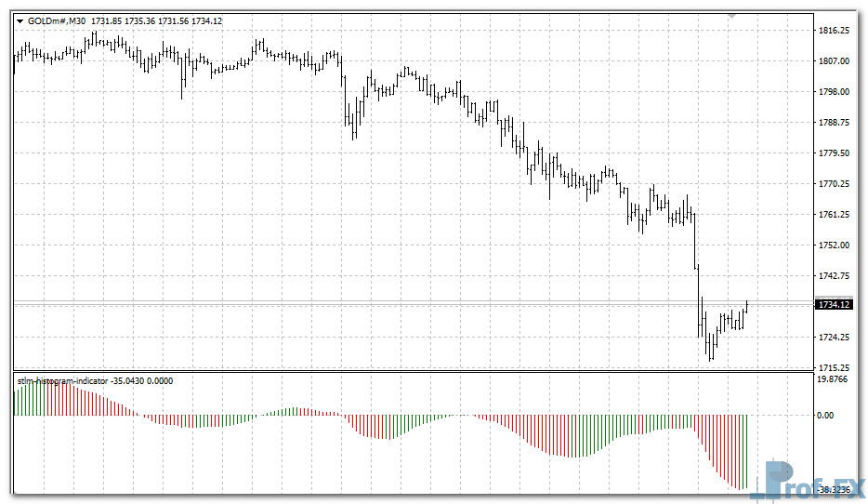Click the stlm-histogram-indicator label
Screen dimensions: 868x504
(63, 381)
